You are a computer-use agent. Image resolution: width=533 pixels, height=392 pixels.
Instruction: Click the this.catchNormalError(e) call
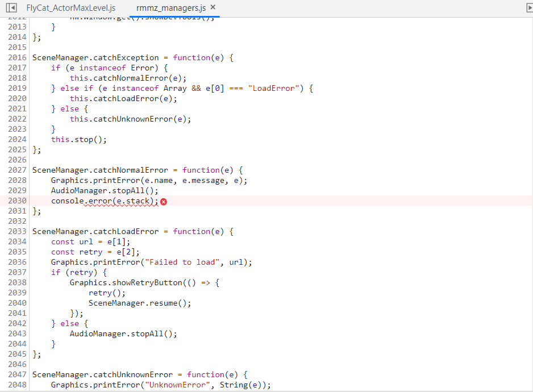[128, 78]
